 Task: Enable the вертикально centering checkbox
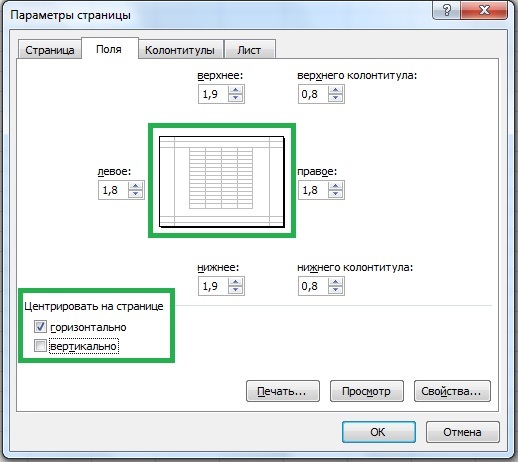(40, 346)
